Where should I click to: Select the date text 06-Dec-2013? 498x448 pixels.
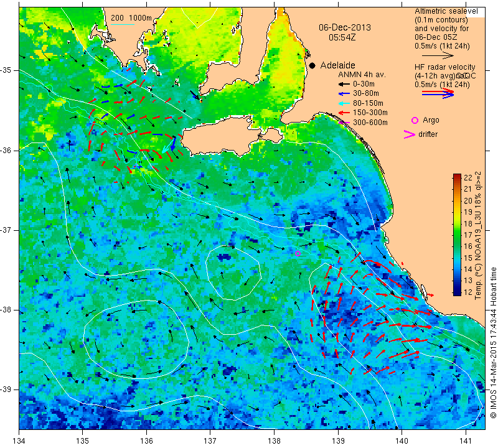(345, 27)
